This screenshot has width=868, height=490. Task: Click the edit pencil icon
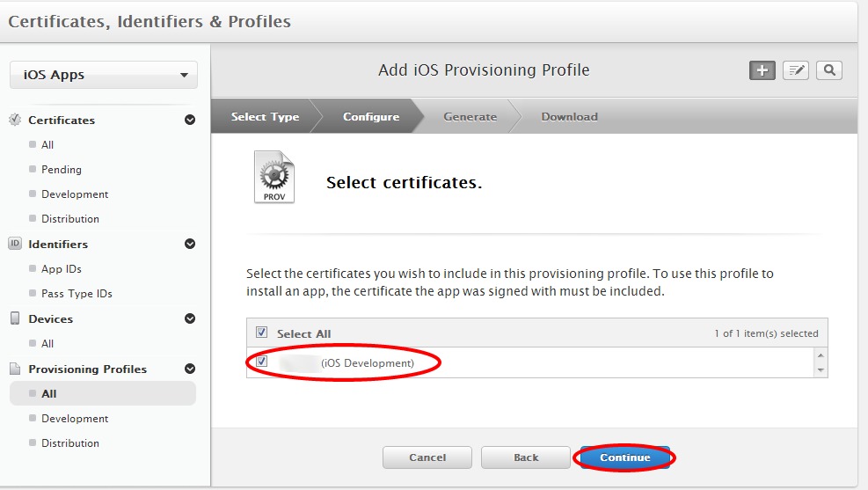(796, 70)
